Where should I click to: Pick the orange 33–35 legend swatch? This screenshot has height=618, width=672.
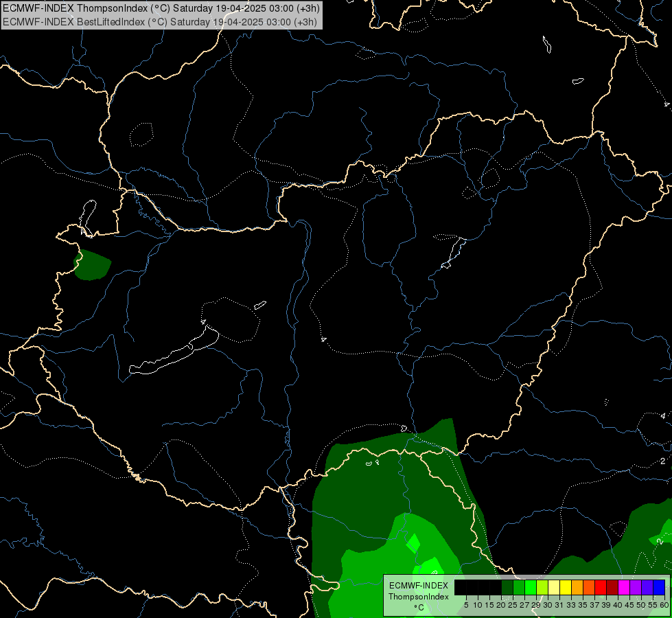point(577,588)
